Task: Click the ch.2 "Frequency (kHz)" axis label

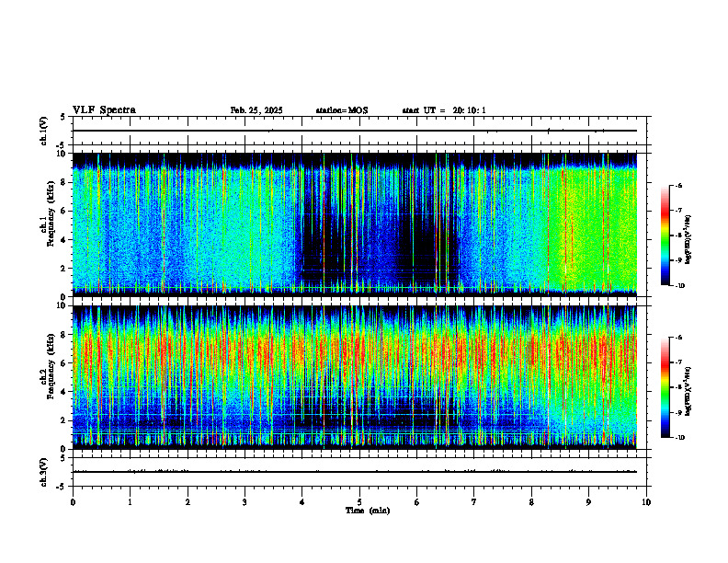Action: 51,366
